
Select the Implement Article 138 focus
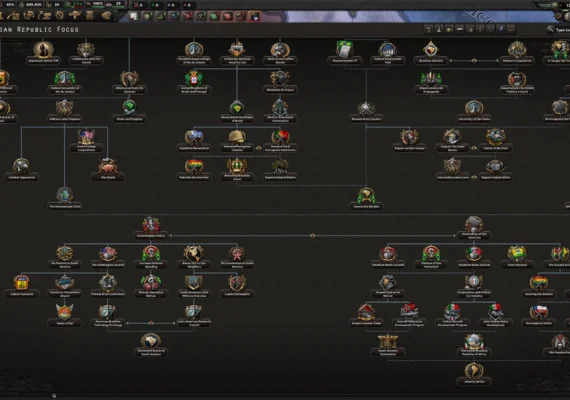point(43,53)
